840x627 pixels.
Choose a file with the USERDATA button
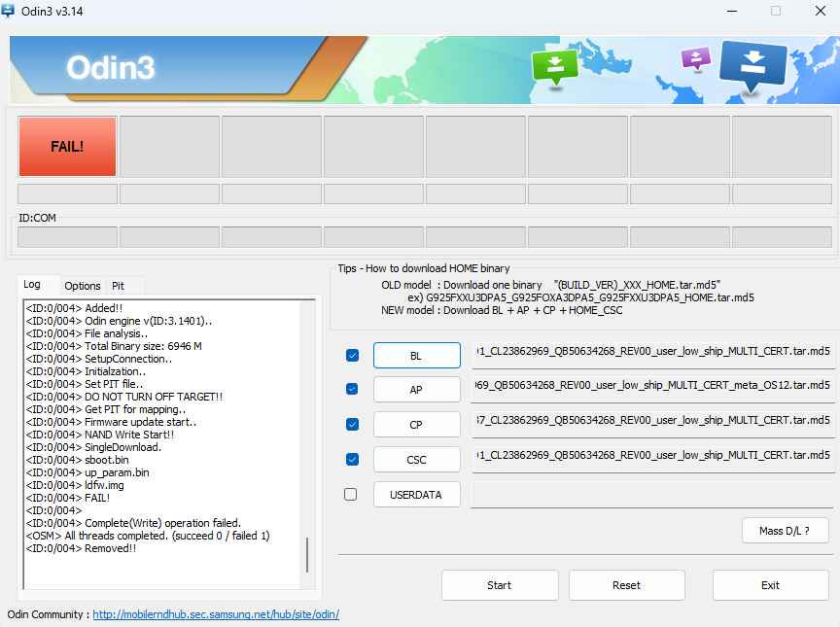pos(416,495)
